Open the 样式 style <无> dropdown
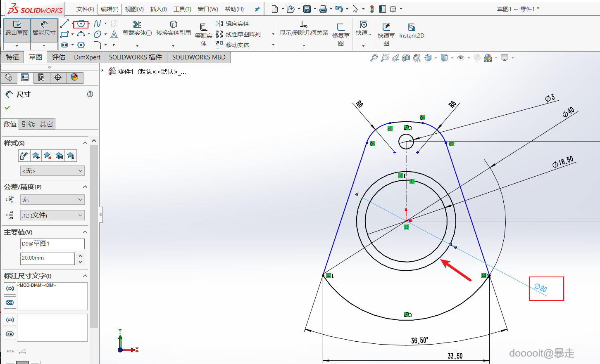The width and height of the screenshot is (600, 364). [52, 171]
